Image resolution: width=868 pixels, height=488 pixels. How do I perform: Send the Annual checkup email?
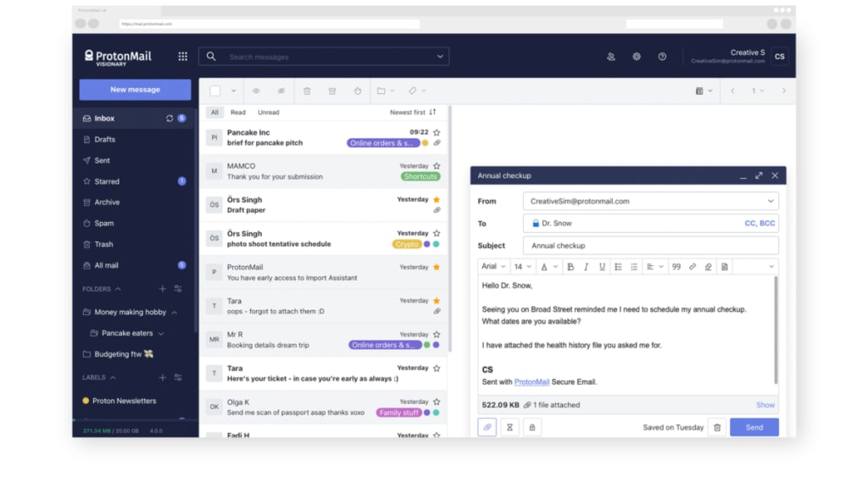click(754, 427)
